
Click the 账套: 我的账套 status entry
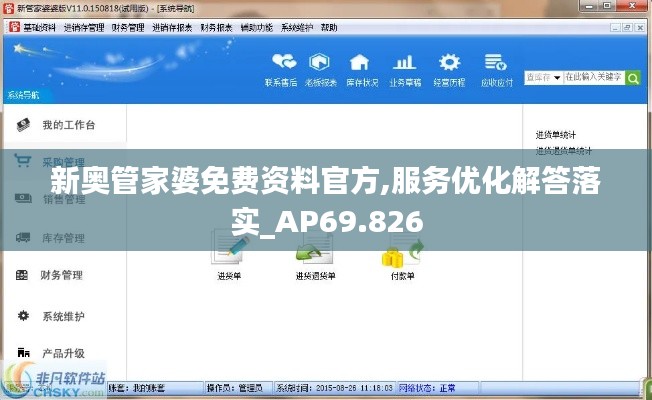[x=136, y=388]
